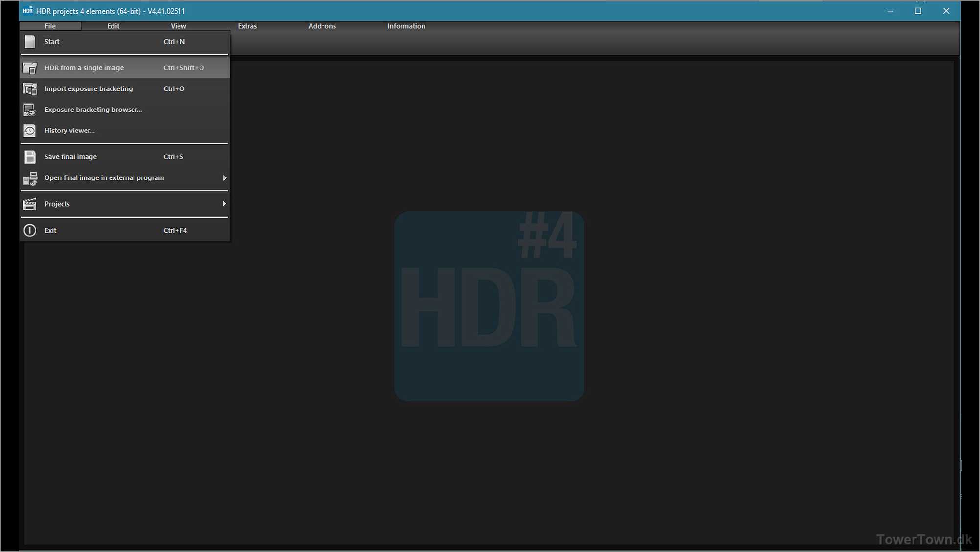Click the blank page icon beside Start
The width and height of the screenshot is (980, 552).
tap(30, 42)
